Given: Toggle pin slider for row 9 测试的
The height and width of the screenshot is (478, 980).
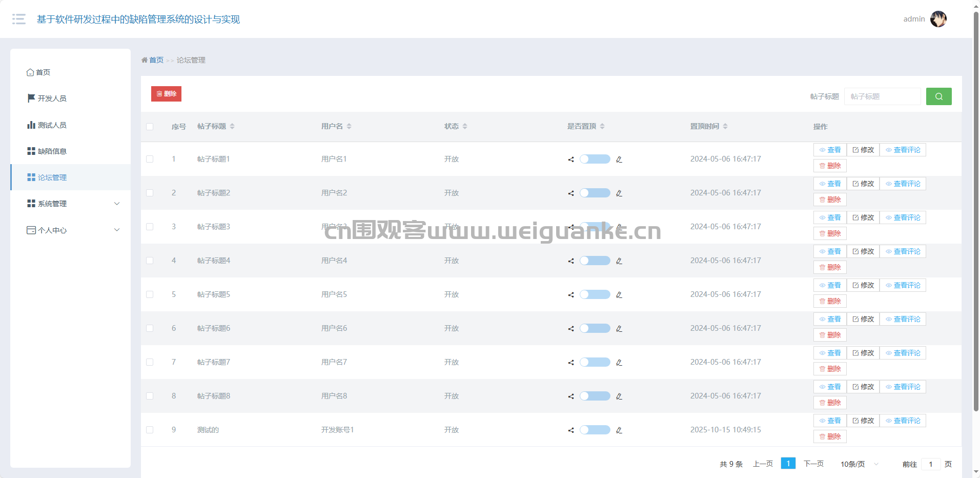Looking at the screenshot, I should tap(595, 430).
